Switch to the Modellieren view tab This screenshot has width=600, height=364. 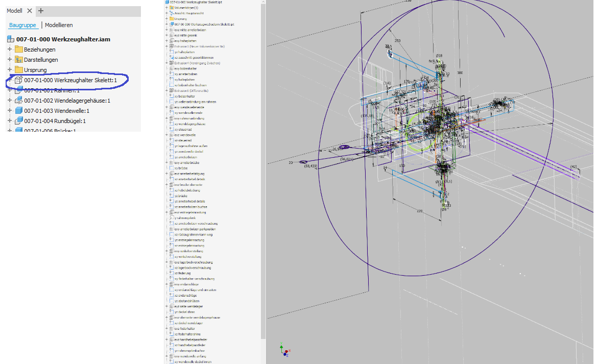[59, 25]
